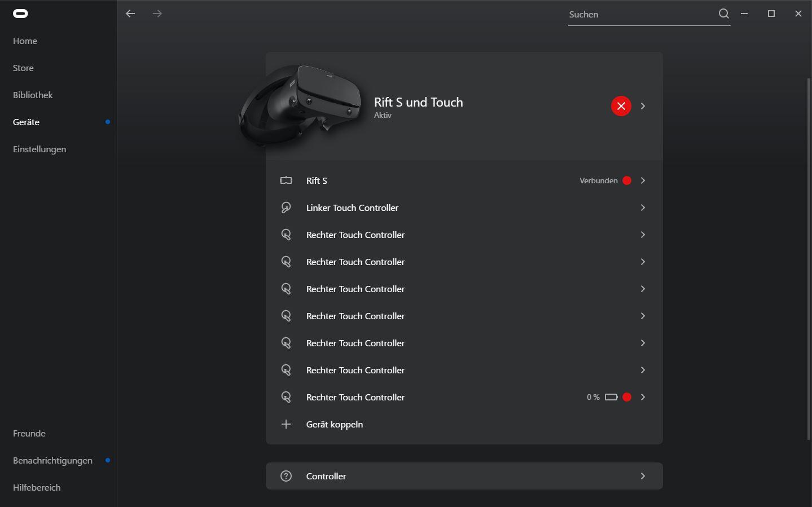Image resolution: width=812 pixels, height=507 pixels.
Task: Click the Aktiv status label
Action: (x=383, y=115)
